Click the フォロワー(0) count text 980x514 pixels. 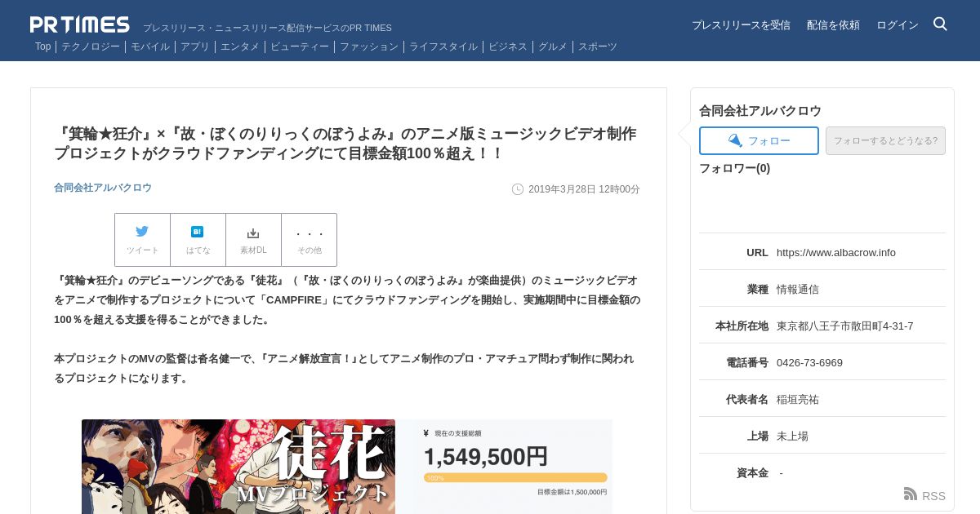click(734, 168)
